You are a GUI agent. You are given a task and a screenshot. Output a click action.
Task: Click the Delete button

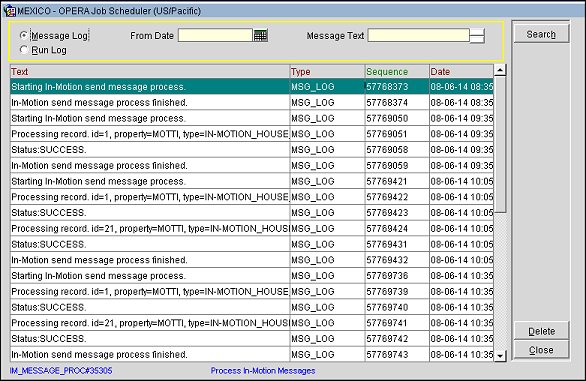coord(541,331)
